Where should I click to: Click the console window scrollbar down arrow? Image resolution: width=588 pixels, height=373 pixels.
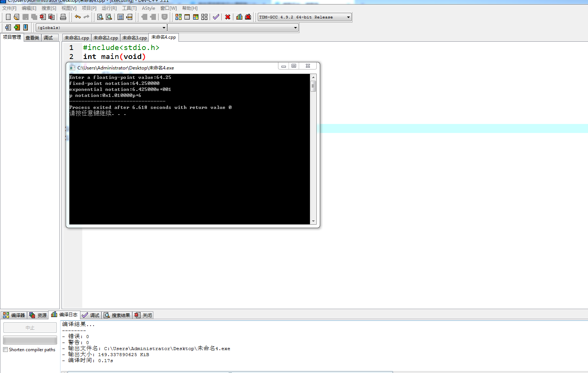[313, 221]
